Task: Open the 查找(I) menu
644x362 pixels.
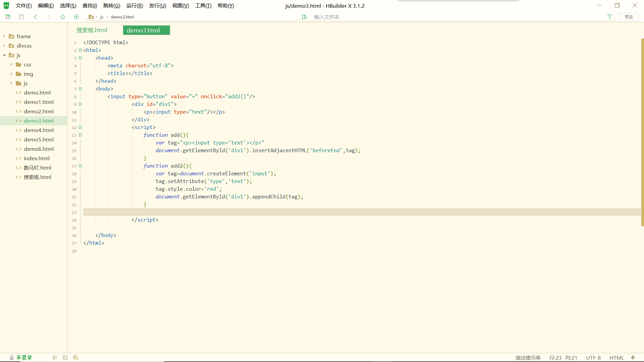Action: click(x=90, y=6)
